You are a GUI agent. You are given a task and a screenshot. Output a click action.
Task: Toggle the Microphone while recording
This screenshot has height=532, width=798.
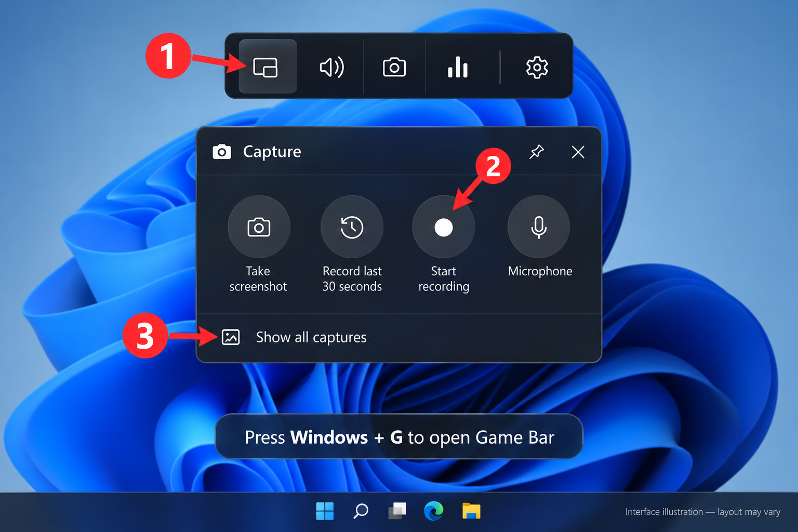coord(539,227)
